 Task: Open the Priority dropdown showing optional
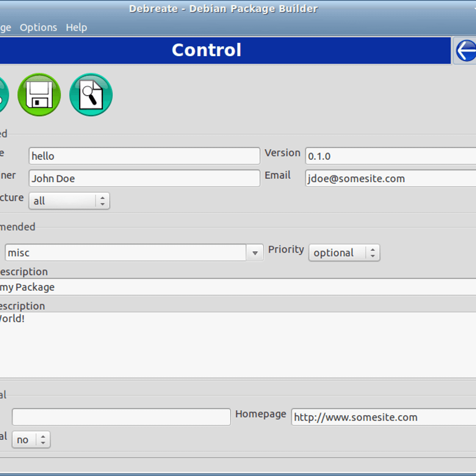click(x=345, y=253)
